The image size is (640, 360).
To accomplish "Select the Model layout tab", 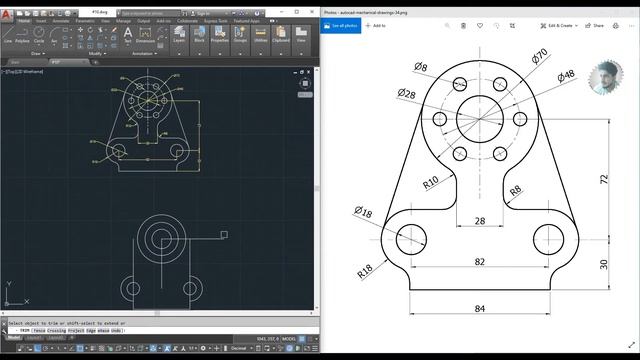I will (13, 338).
